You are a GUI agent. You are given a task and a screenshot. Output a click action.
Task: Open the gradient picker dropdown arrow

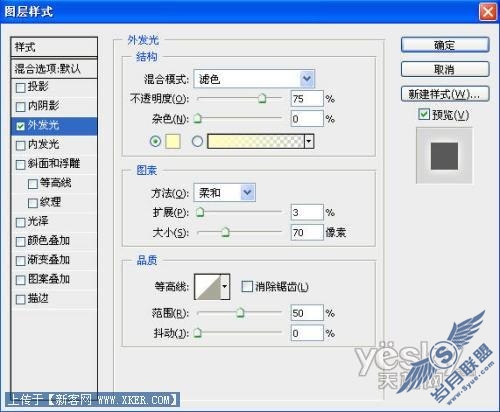tap(309, 141)
